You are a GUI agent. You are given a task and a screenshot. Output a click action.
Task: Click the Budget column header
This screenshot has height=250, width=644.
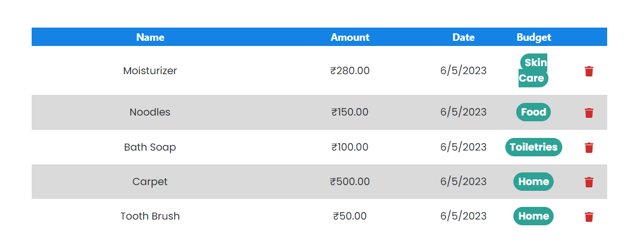(x=534, y=37)
